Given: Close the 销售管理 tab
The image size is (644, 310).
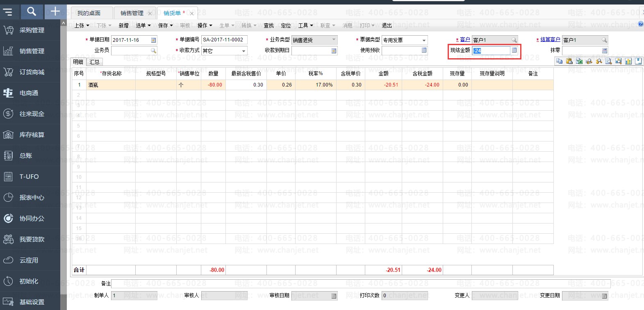Looking at the screenshot, I should [150, 14].
